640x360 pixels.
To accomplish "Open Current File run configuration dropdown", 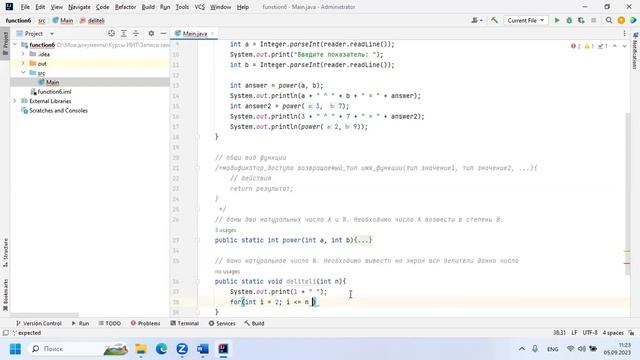I will pyautogui.click(x=525, y=20).
